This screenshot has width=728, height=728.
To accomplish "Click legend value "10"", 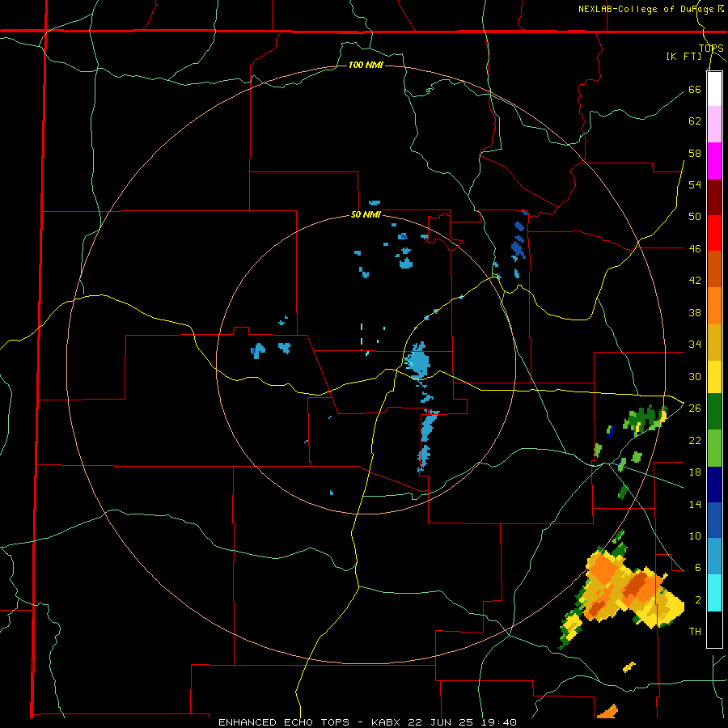I will (x=695, y=535).
